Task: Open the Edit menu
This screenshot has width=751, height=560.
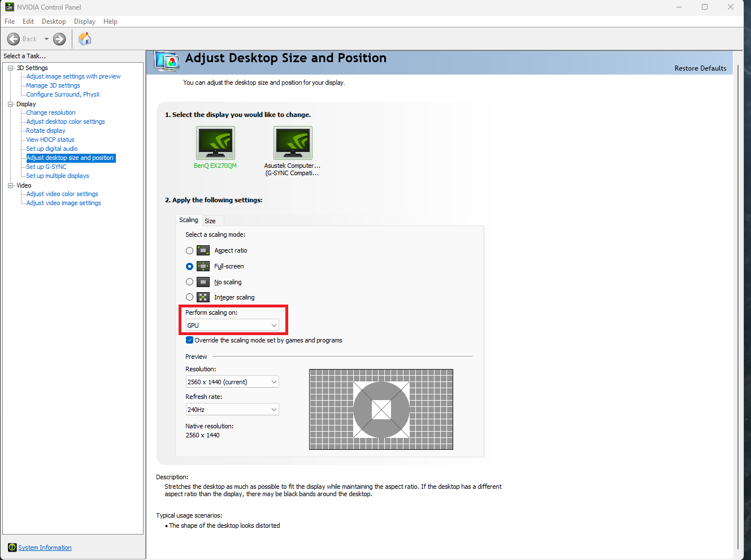Action: coord(28,21)
